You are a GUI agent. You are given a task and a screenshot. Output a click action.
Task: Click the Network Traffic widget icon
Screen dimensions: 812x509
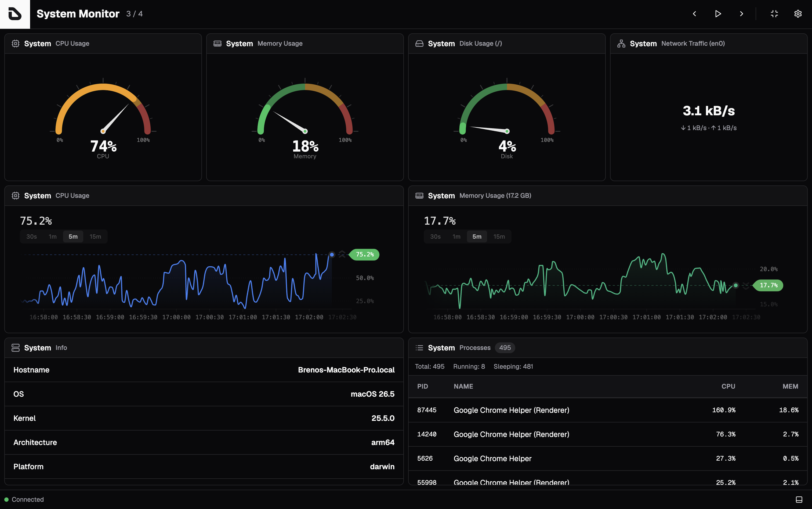tap(621, 44)
